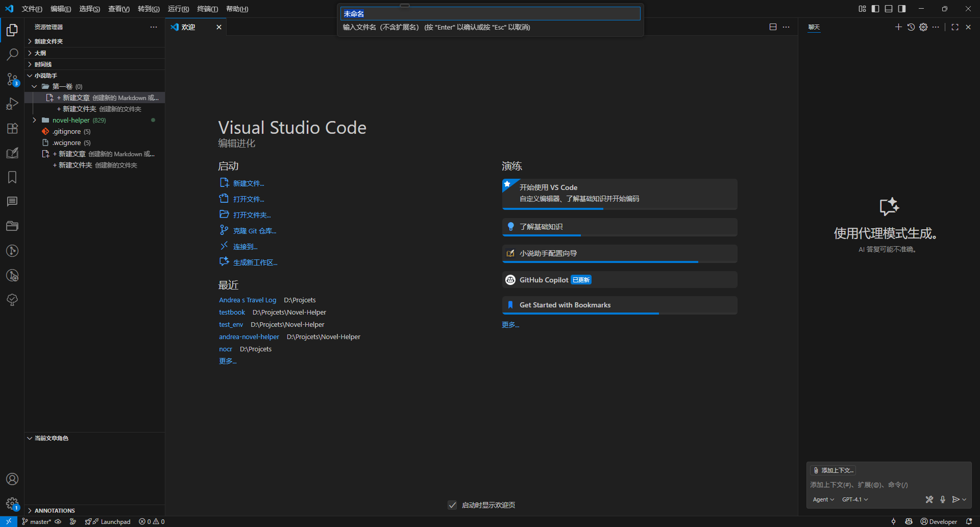Viewport: 980px width, 527px height.
Task: Click the 克隆 Git 仓库 link
Action: coord(254,231)
